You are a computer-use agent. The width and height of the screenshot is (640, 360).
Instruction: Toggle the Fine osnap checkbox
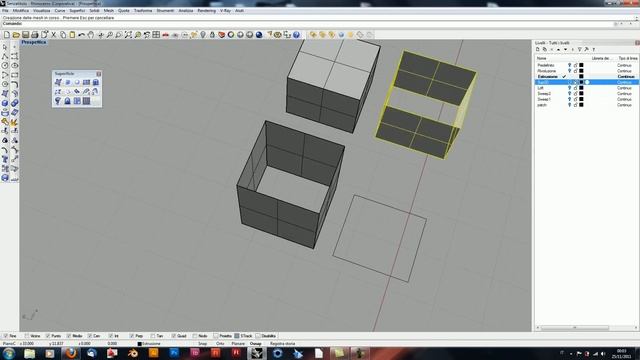click(5, 336)
